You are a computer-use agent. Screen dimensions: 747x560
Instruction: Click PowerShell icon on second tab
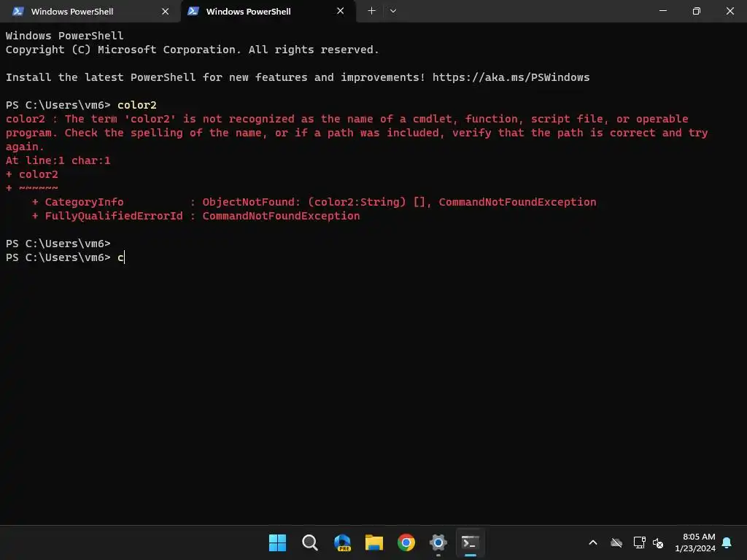click(193, 11)
